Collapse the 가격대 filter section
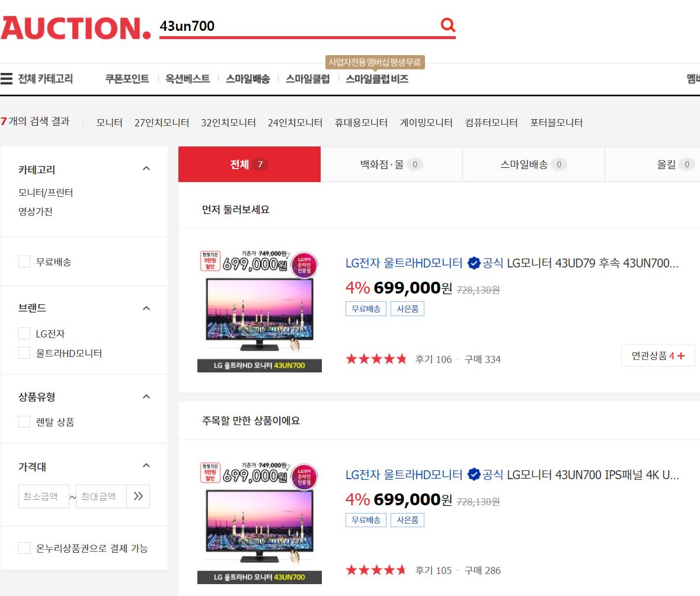The image size is (700, 596). coord(146,466)
